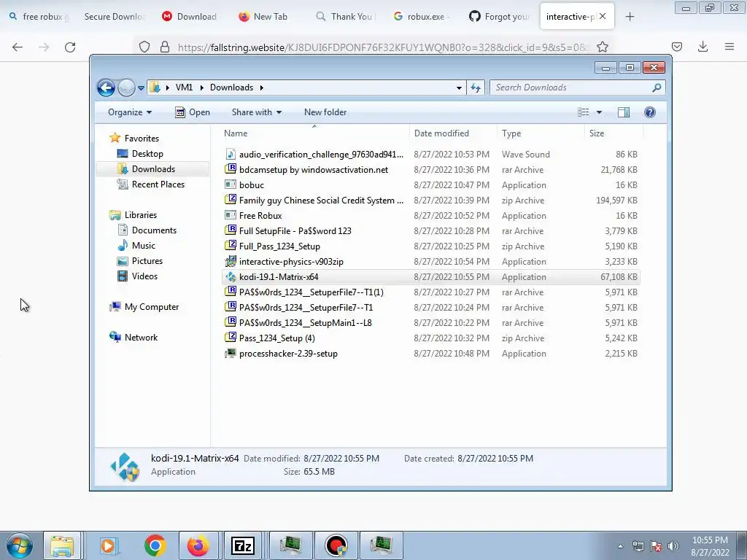This screenshot has height=560, width=747.
Task: Select the kodi-19.1-Matrix-x64 file icon
Action: [x=231, y=276]
